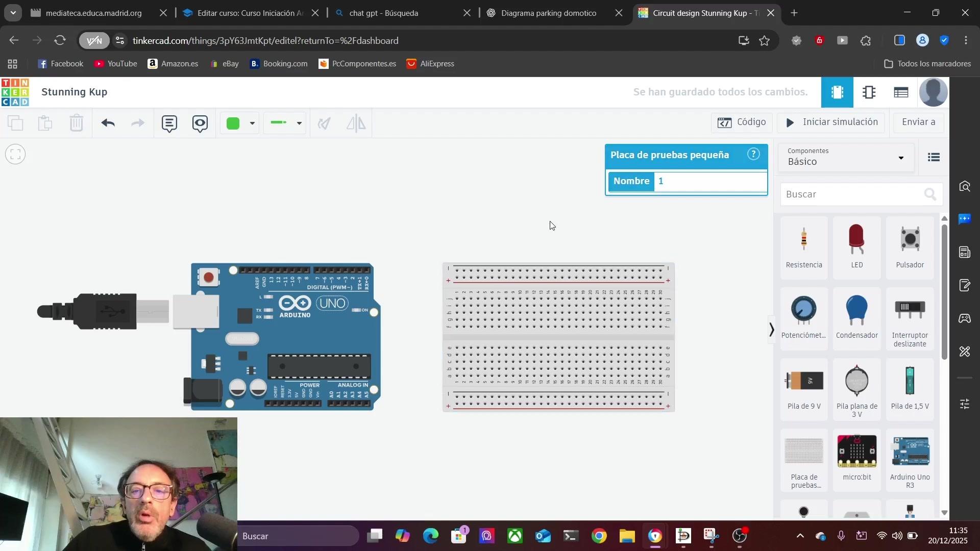The height and width of the screenshot is (551, 980).
Task: Open the Enviar a menu
Action: [918, 122]
